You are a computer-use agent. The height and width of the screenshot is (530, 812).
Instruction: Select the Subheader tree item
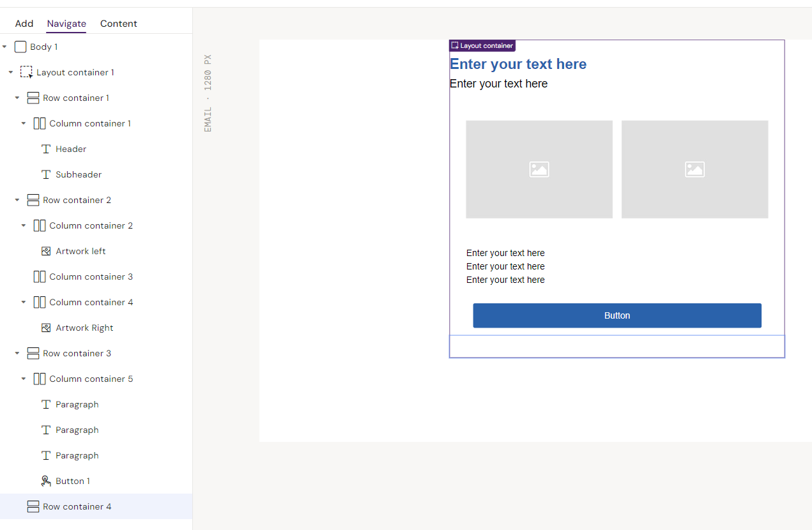pyautogui.click(x=78, y=174)
